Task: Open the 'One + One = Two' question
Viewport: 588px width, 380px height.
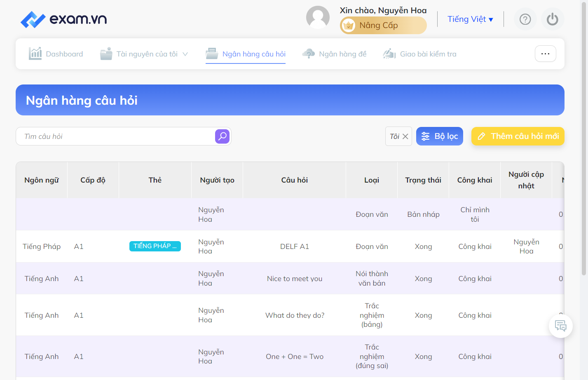Action: point(295,357)
